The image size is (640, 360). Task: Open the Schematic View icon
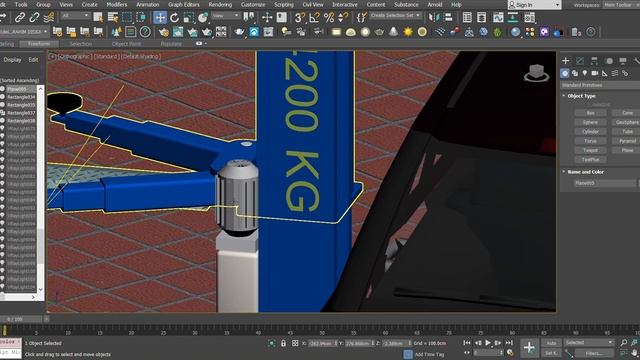pyautogui.click(x=513, y=18)
